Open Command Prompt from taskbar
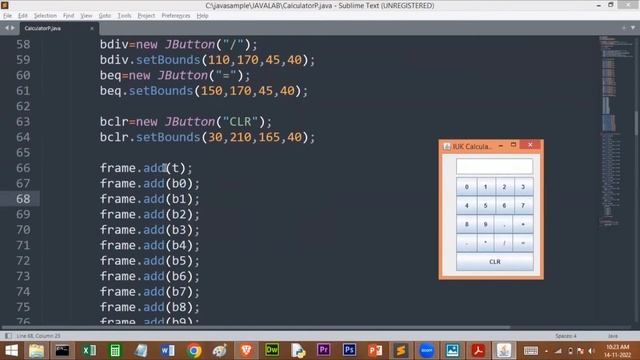 click(62, 351)
